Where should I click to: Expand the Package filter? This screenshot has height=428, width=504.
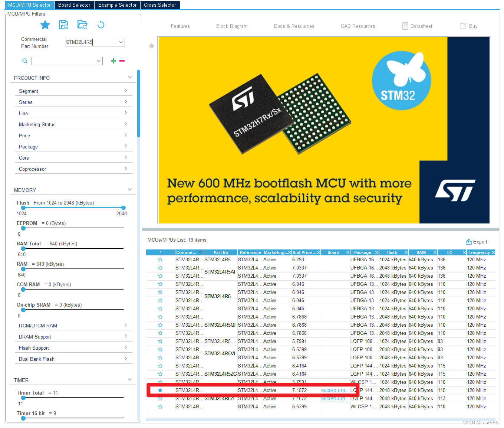coord(125,146)
